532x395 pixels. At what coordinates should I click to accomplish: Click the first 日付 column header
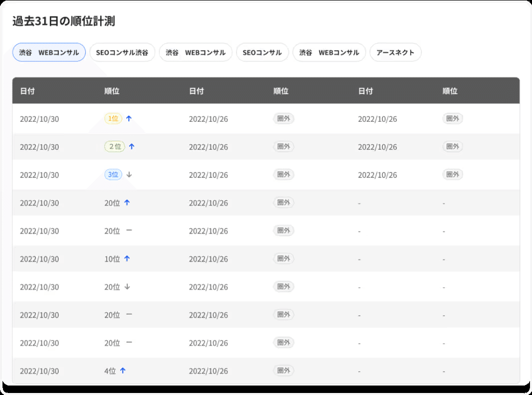[27, 91]
